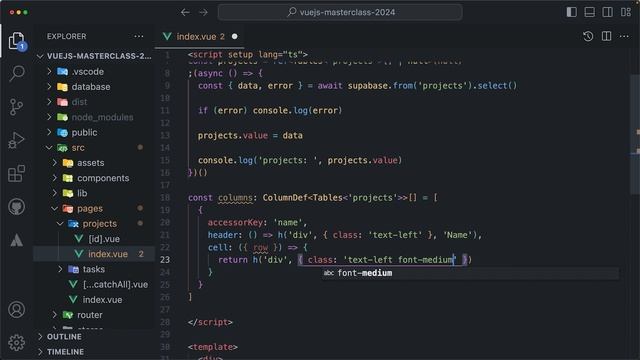Open Explorer views and more actions menu
This screenshot has width=640, height=360.
(139, 36)
